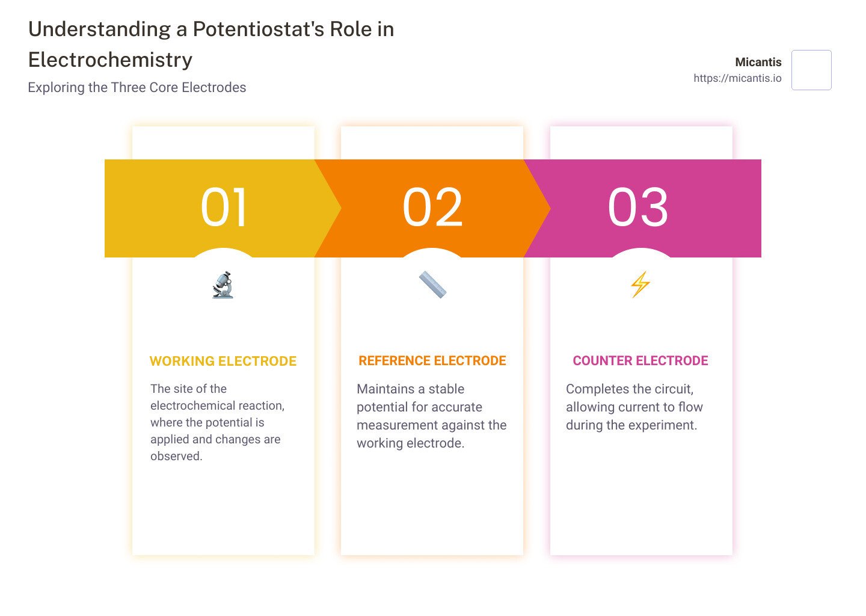Select the large 03 step number
This screenshot has height=616, width=866.
tap(638, 208)
